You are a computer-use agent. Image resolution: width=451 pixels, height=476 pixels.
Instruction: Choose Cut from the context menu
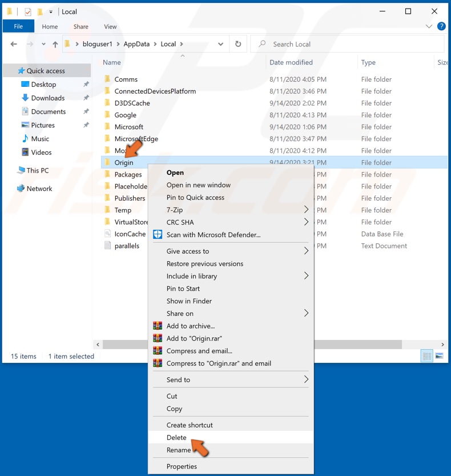coord(231,396)
